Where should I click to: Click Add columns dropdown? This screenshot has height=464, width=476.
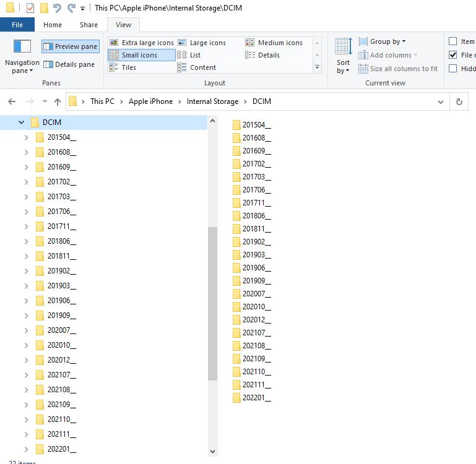[x=388, y=55]
